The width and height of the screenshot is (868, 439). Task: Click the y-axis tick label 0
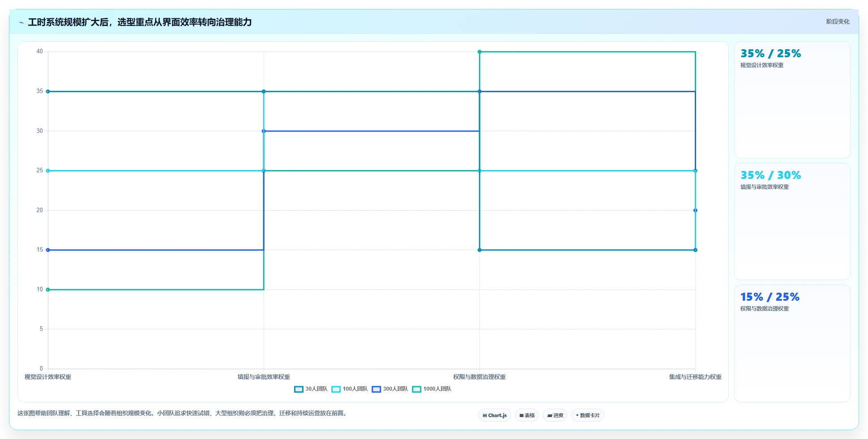tap(41, 369)
